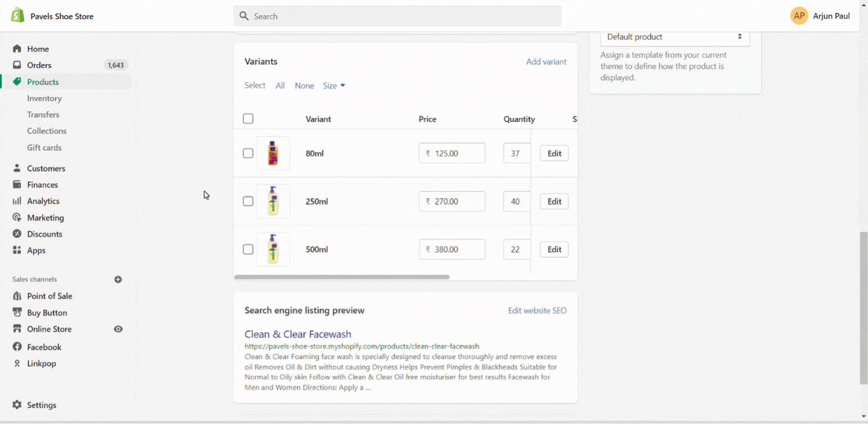
Task: Click the Price column header
Action: coord(427,119)
